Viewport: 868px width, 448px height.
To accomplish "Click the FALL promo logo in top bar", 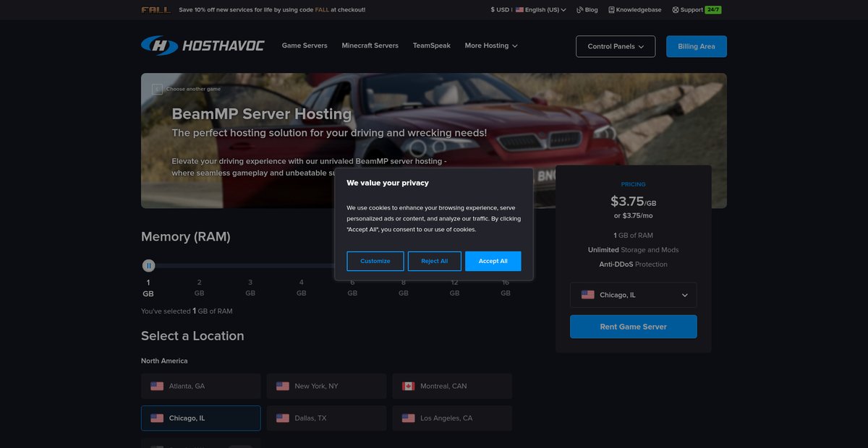I will [x=156, y=10].
